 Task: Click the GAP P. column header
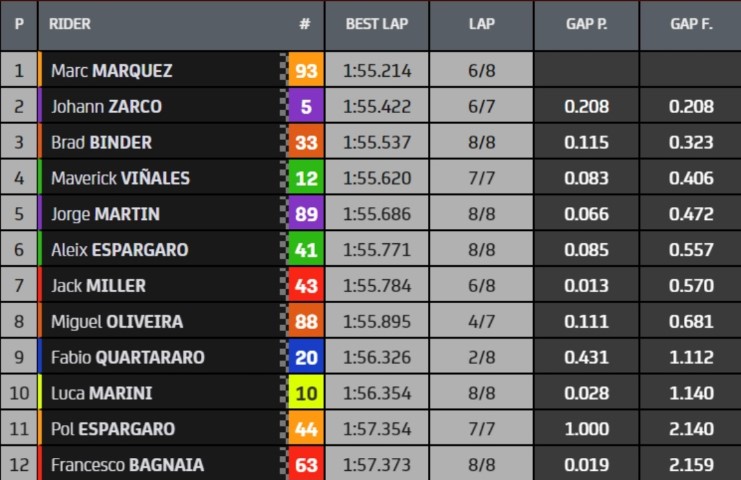coord(586,24)
